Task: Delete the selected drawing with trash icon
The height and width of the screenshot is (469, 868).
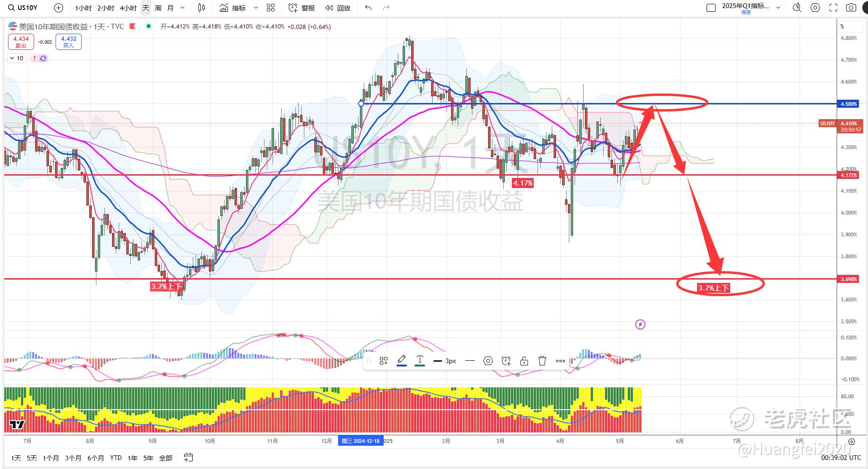Action: pos(542,361)
